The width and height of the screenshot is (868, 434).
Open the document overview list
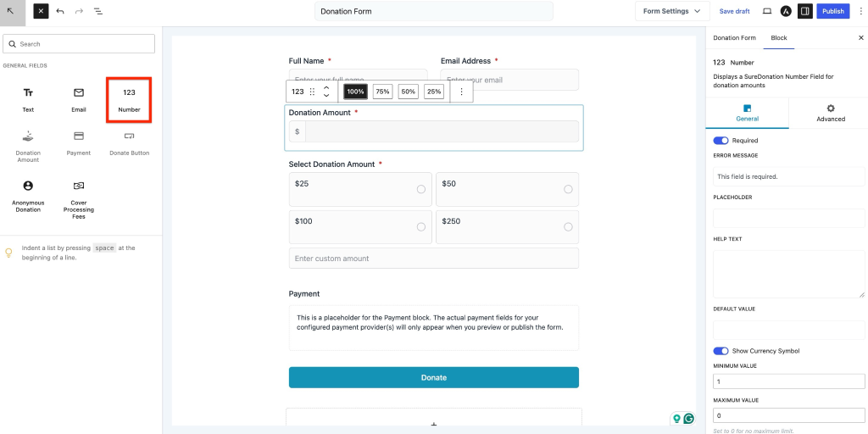98,11
